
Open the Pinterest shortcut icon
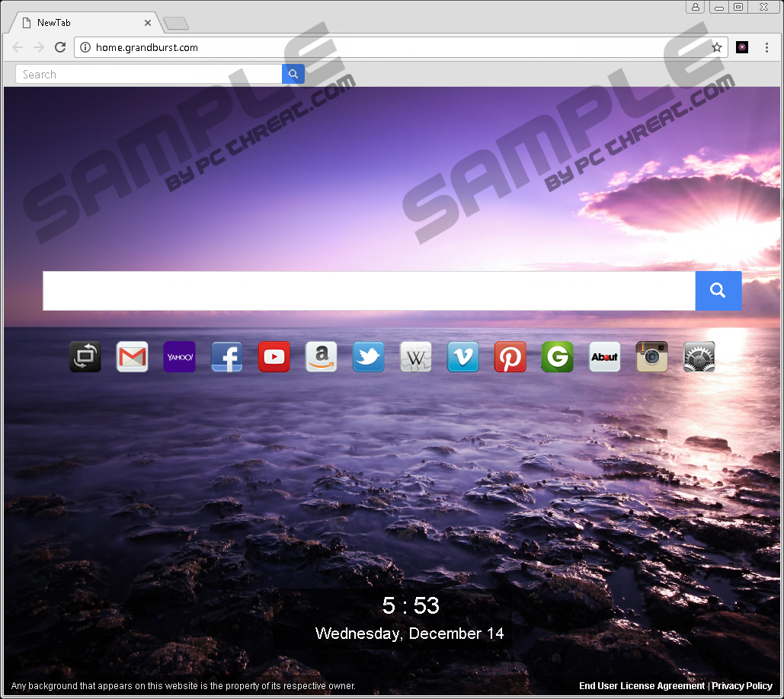click(510, 357)
